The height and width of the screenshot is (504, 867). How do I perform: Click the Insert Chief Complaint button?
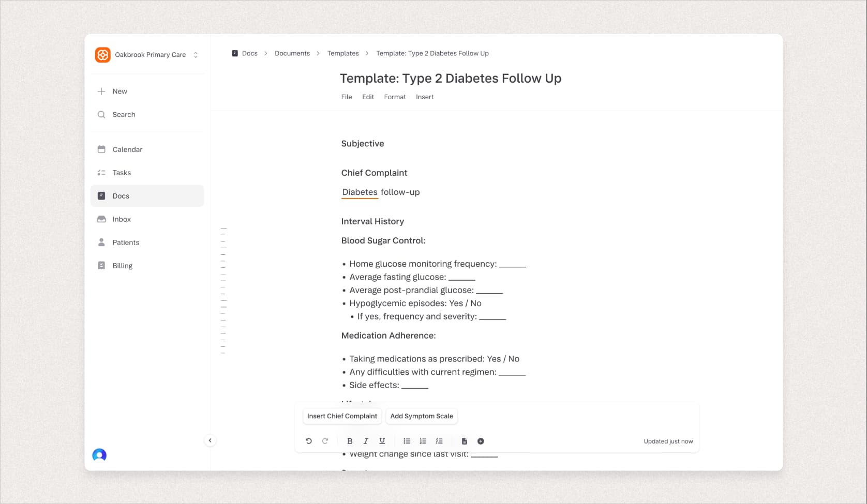point(342,416)
